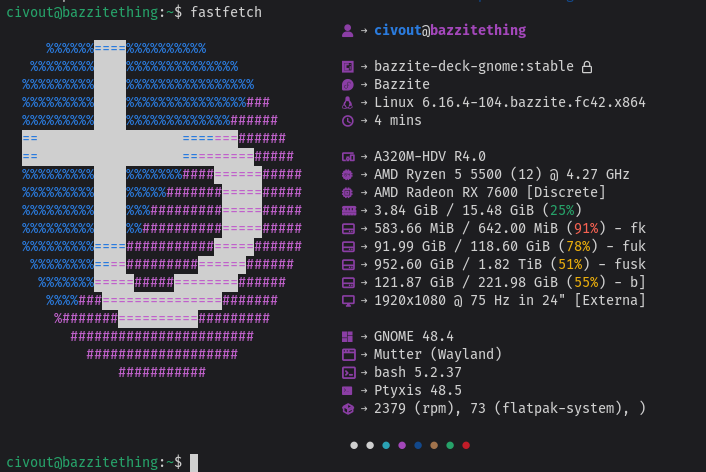The height and width of the screenshot is (472, 706).
Task: Click the shell prompt icon beside bash 5.2.37
Action: (348, 373)
